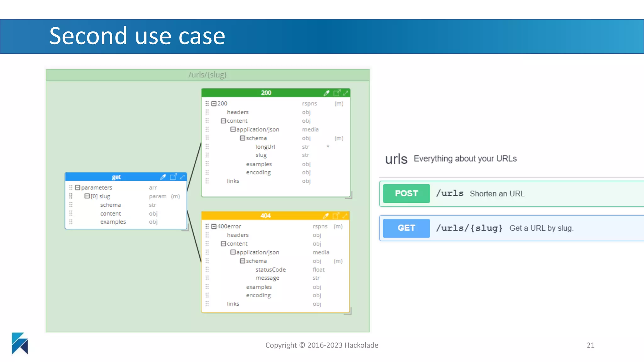
Task: Collapse the 400error root node
Action: pos(214,227)
